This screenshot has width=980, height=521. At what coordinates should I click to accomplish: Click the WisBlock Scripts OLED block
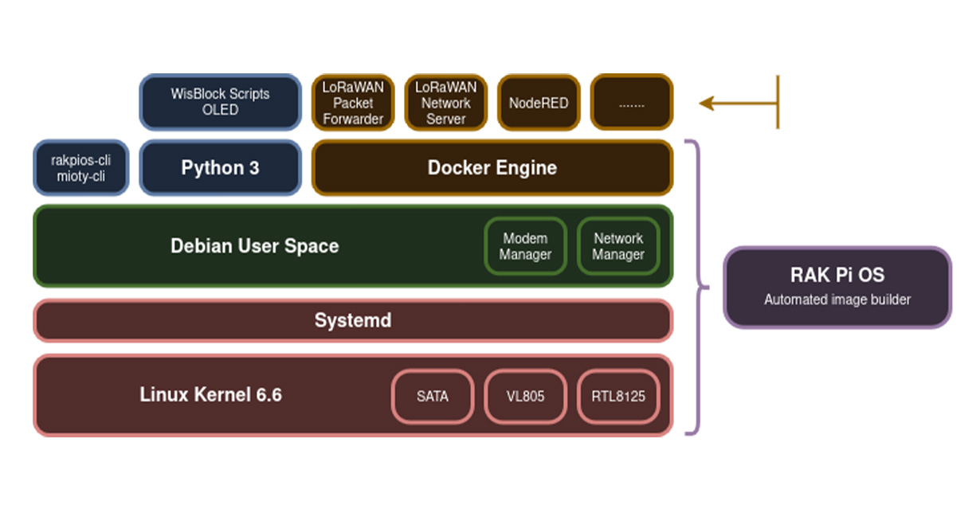(221, 102)
